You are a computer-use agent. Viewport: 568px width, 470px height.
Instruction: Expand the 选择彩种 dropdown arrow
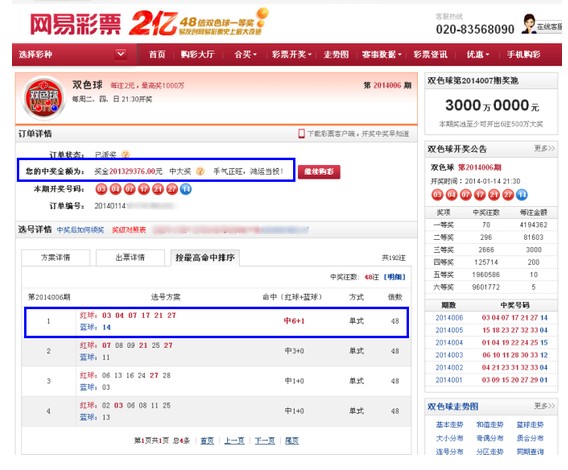(121, 54)
